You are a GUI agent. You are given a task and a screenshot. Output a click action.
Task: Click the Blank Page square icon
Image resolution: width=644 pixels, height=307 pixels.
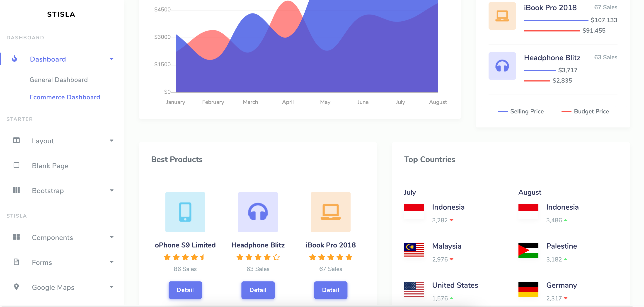point(16,165)
